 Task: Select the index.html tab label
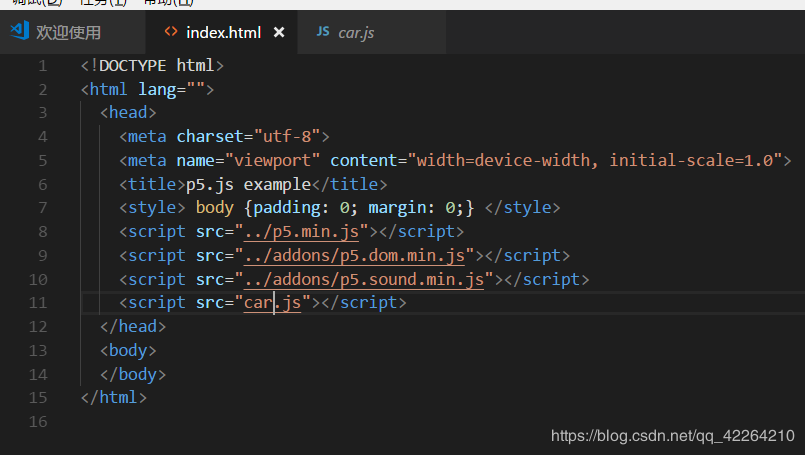click(223, 32)
